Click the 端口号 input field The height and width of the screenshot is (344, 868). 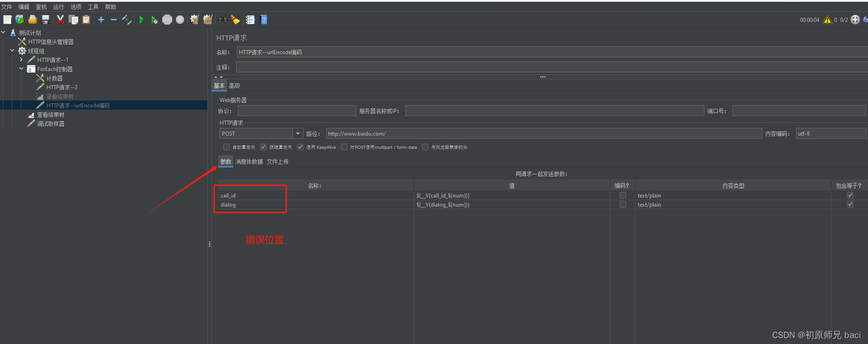point(799,111)
